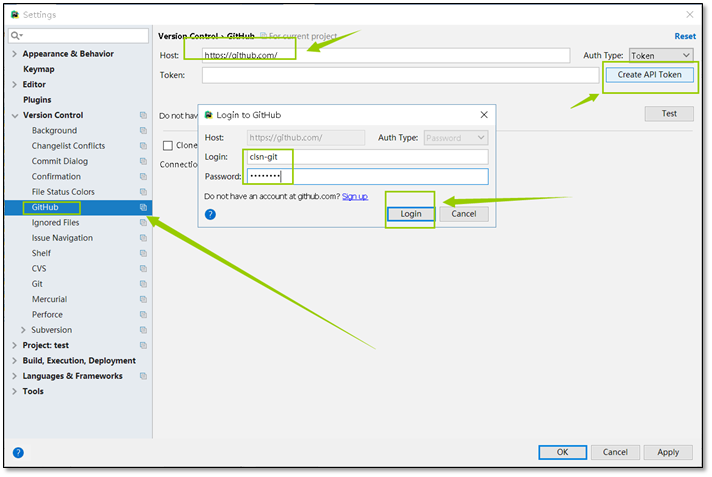The width and height of the screenshot is (712, 477).
Task: Click the help icon in Login to GitHub dialog
Action: pos(211,214)
